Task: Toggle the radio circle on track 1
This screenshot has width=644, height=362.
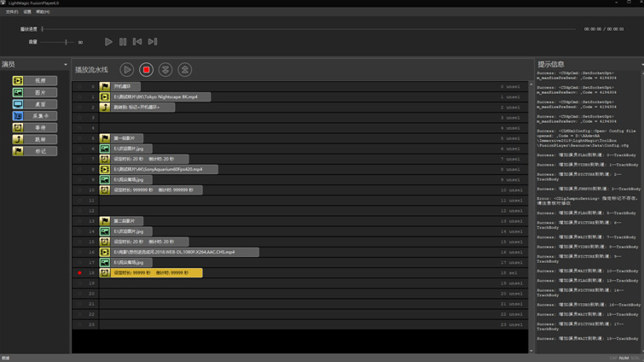Action: pos(79,97)
